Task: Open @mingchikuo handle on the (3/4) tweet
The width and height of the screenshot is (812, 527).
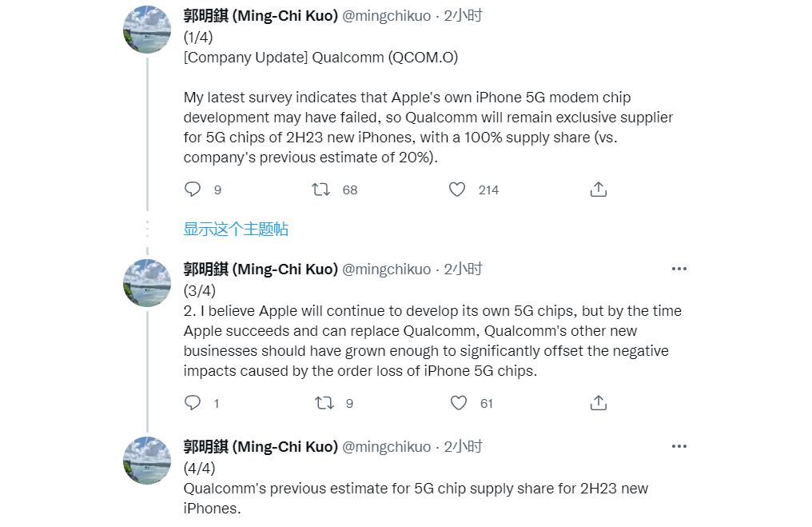Action: 386,269
